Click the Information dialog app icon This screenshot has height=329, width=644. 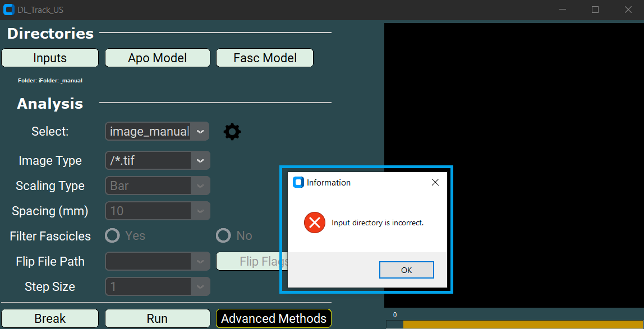pos(298,182)
